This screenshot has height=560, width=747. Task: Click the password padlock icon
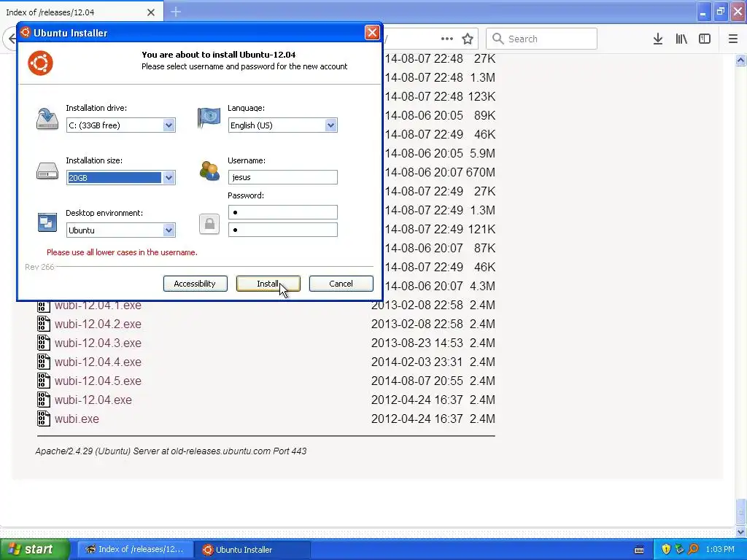click(209, 224)
